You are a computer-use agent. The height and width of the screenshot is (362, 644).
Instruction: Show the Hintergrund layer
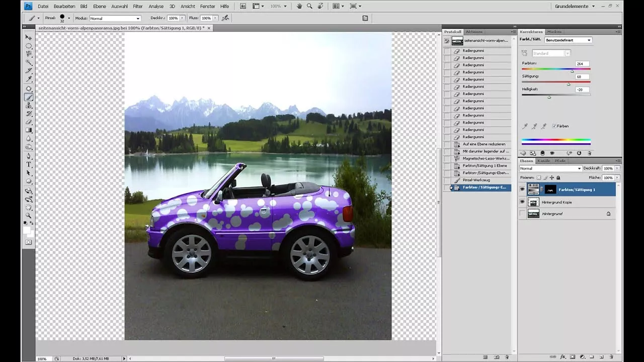click(x=522, y=213)
